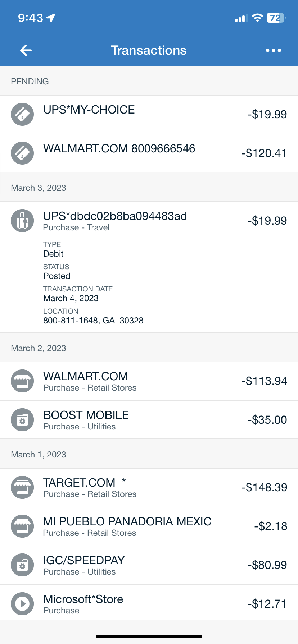Tap the battery indicator in status bar
The height and width of the screenshot is (644, 298).
(276, 18)
